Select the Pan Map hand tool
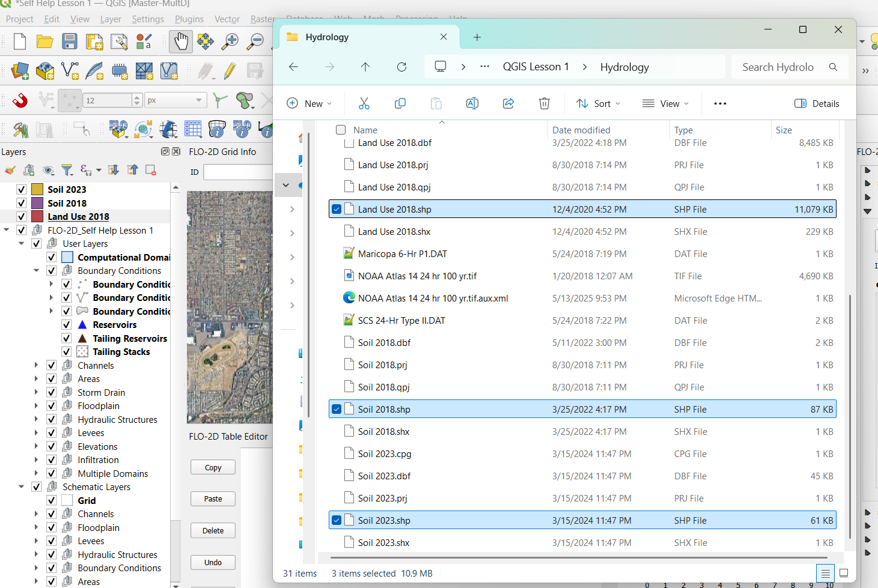The width and height of the screenshot is (878, 588). pyautogui.click(x=180, y=41)
